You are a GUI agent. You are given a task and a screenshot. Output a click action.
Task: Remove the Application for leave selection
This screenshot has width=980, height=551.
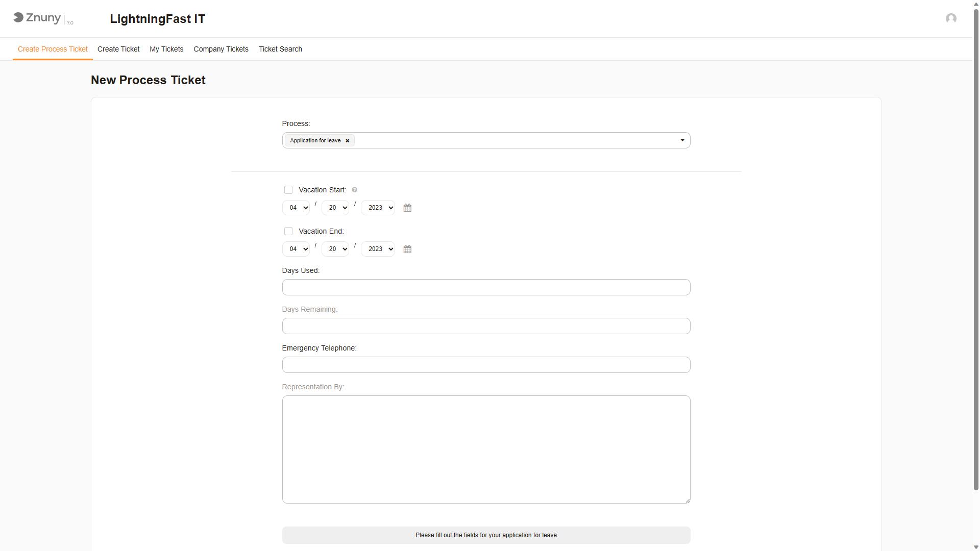pos(348,141)
